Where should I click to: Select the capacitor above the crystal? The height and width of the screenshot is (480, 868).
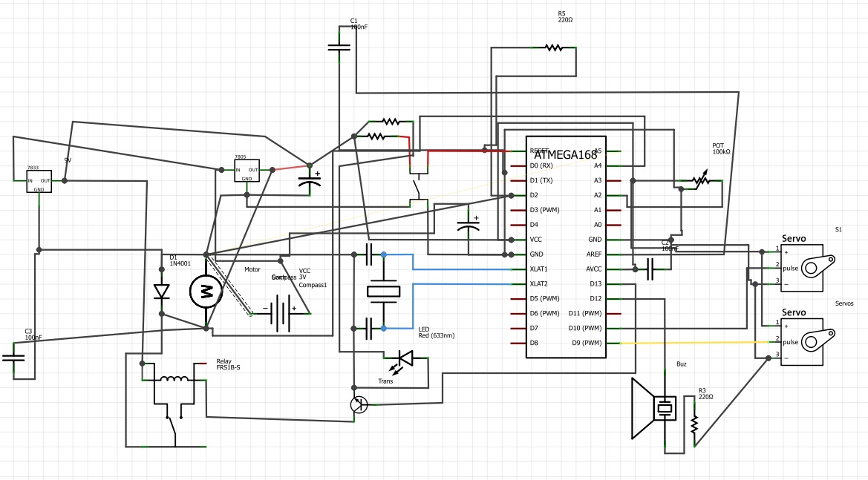click(x=369, y=254)
